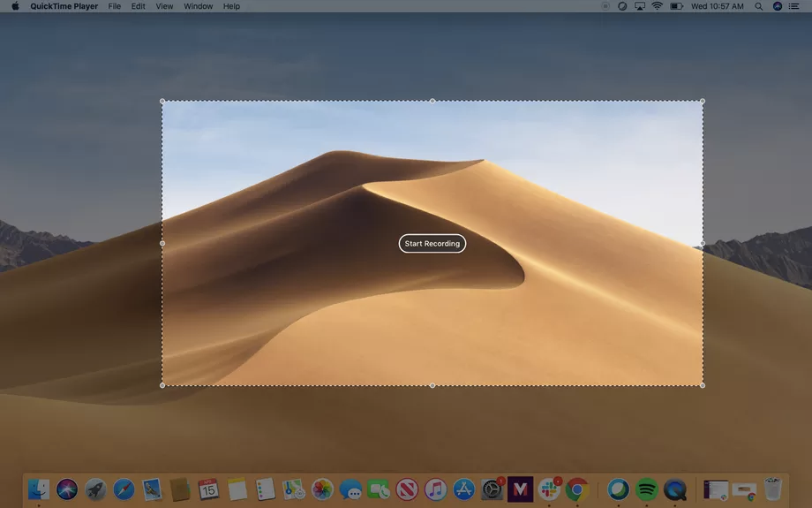Click the top-center edge selection handle
Image resolution: width=812 pixels, height=508 pixels.
[432, 101]
